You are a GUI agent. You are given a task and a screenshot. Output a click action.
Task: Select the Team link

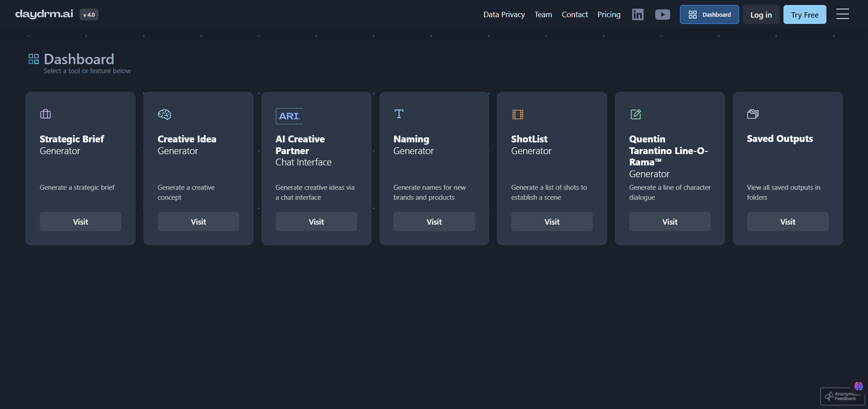point(543,14)
